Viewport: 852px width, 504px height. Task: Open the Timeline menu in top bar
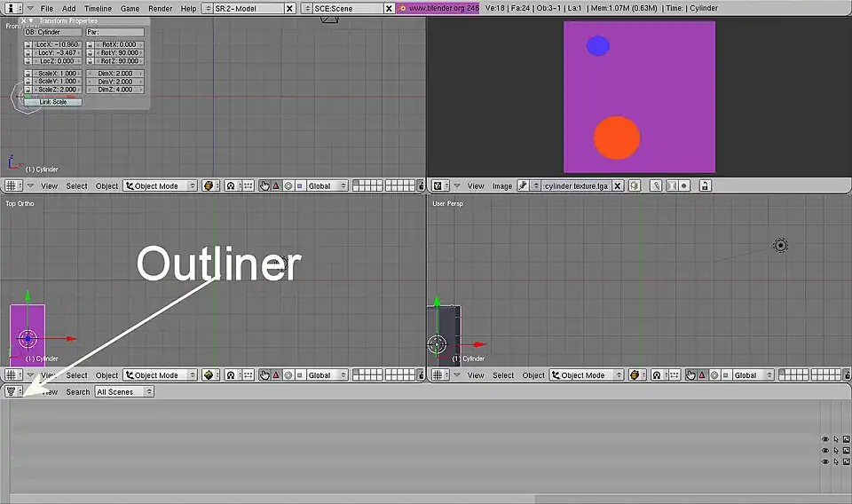pyautogui.click(x=98, y=8)
